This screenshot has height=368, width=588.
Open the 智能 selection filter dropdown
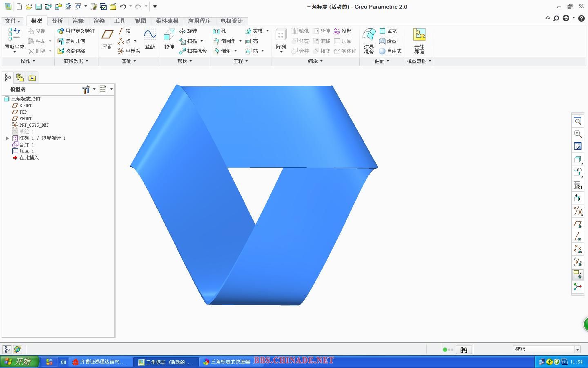click(x=577, y=349)
